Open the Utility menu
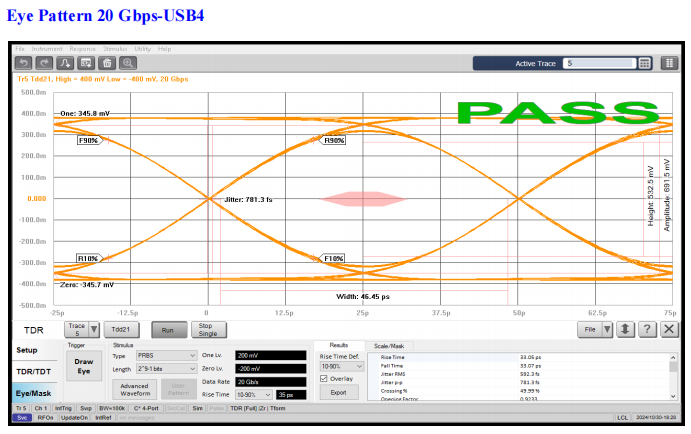This screenshot has height=434, width=691. click(x=142, y=49)
